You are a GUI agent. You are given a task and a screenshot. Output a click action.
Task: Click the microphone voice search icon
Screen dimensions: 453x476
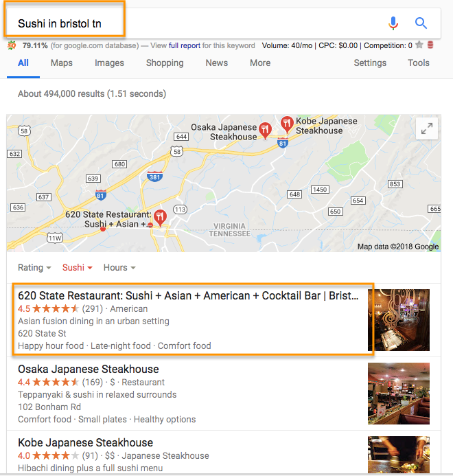393,23
